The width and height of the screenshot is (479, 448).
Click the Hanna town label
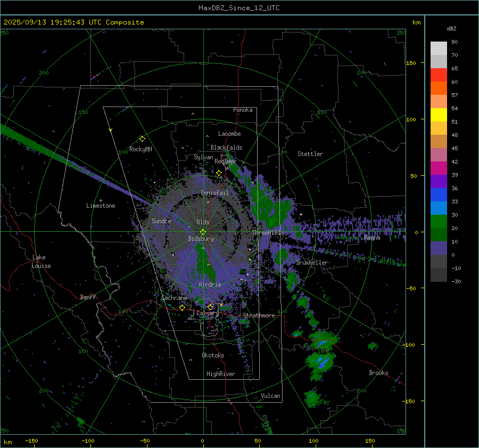coord(372,238)
